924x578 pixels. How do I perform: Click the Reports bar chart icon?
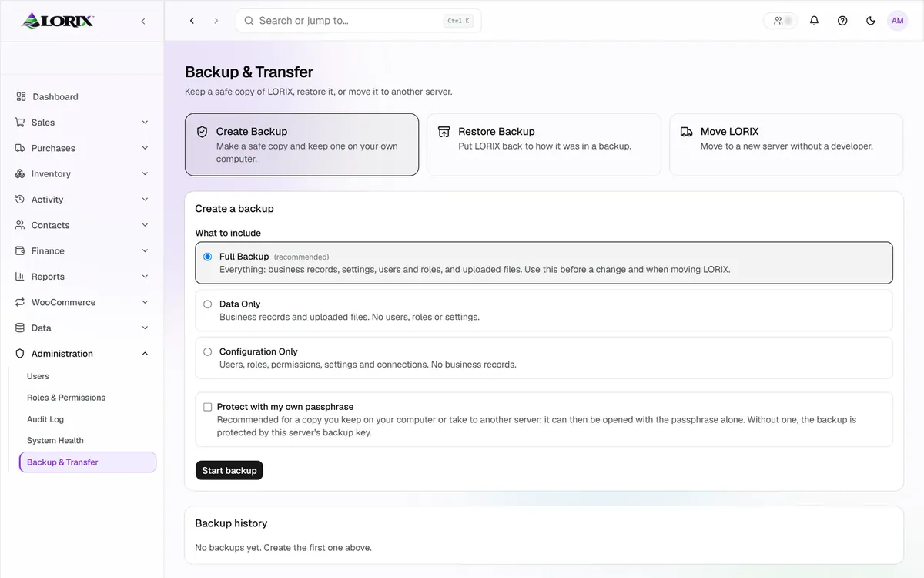tap(20, 276)
